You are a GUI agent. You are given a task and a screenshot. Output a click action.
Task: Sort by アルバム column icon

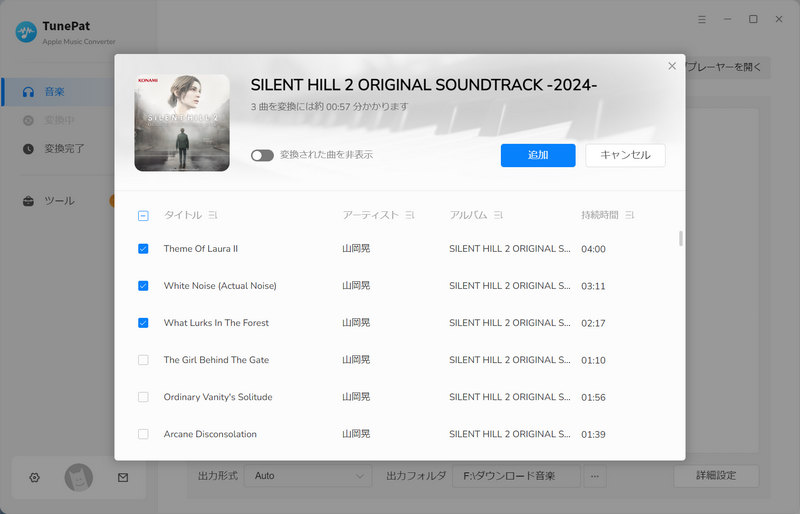pos(498,215)
